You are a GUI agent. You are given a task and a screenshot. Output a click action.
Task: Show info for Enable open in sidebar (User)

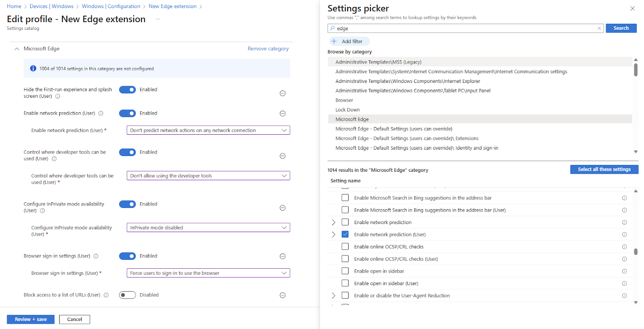tap(624, 284)
